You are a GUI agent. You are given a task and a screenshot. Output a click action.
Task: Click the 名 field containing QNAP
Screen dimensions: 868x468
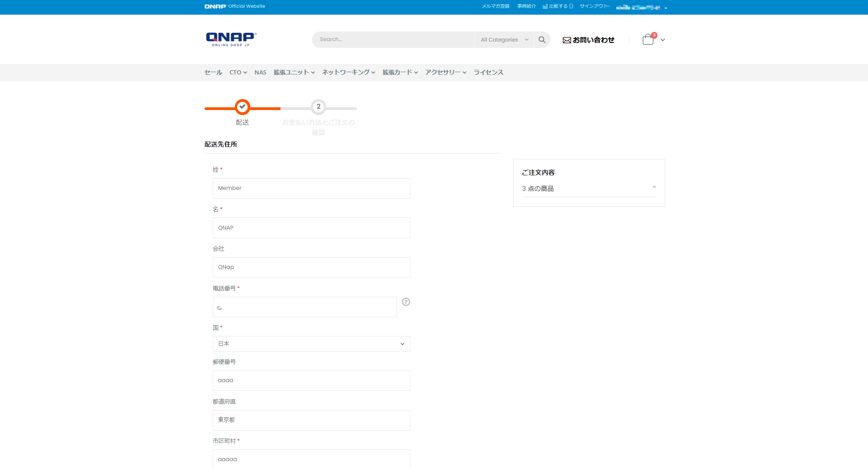[312, 228]
